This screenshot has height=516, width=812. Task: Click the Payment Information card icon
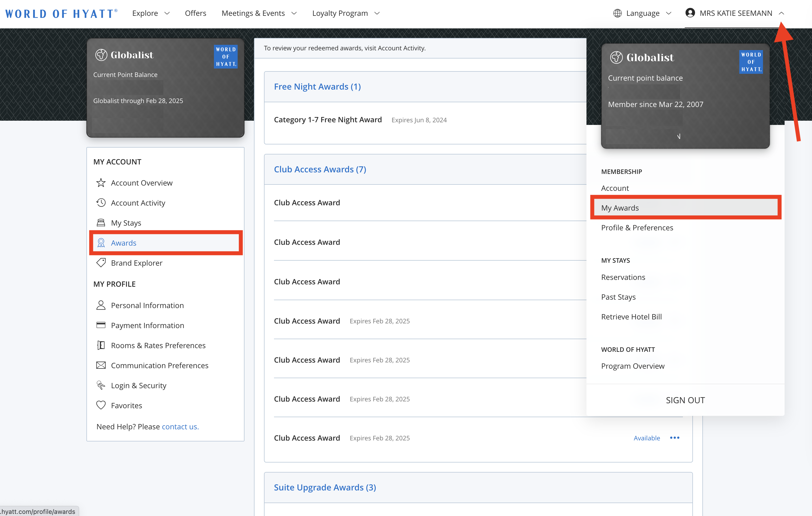tap(101, 325)
